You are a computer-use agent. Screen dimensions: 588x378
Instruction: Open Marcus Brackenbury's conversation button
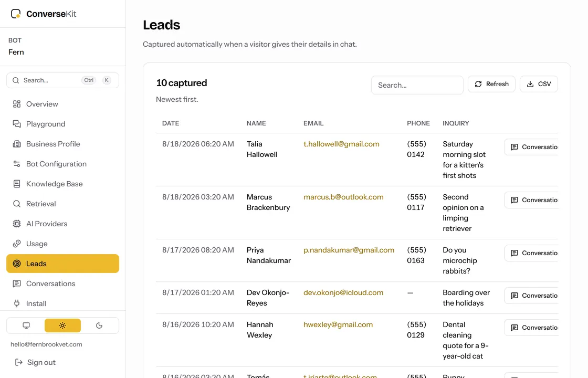point(531,200)
